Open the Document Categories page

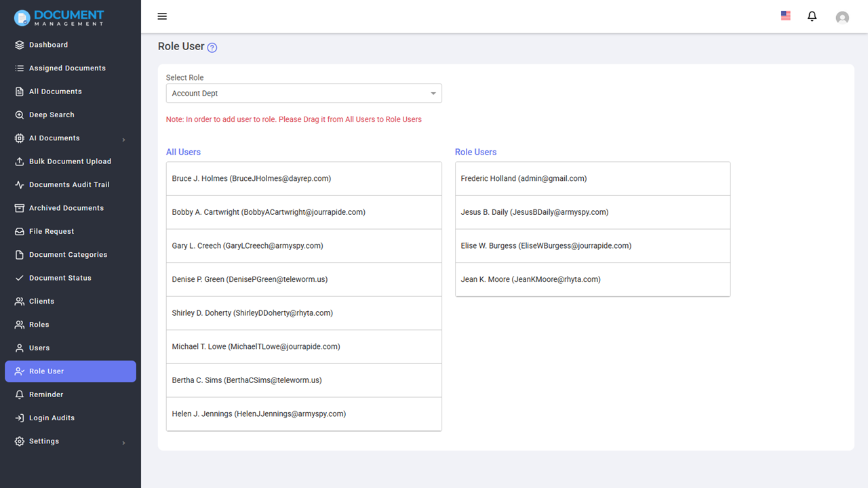68,255
